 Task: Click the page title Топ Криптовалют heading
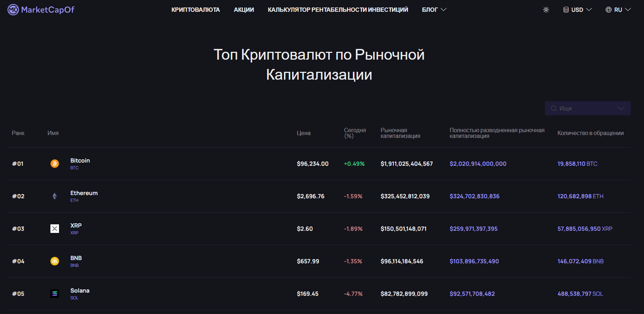(319, 65)
